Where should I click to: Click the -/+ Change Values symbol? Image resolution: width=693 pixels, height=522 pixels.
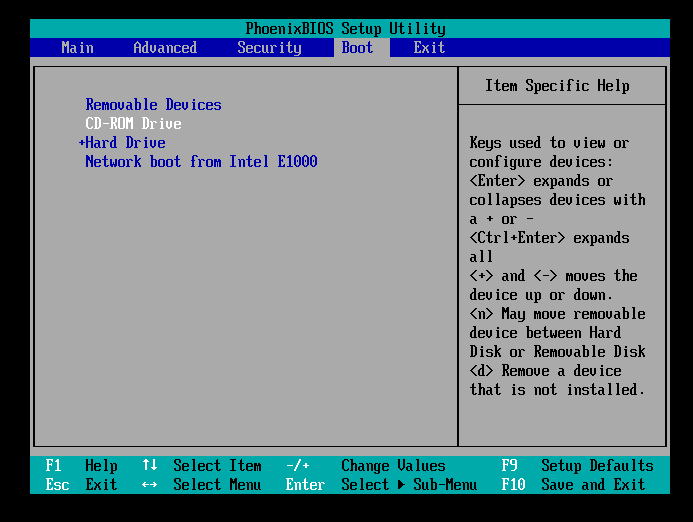(x=297, y=466)
